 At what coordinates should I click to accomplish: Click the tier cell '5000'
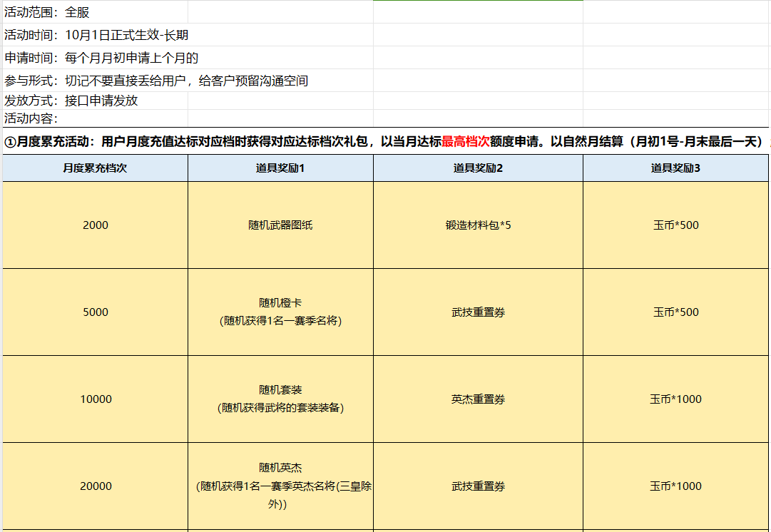point(96,312)
